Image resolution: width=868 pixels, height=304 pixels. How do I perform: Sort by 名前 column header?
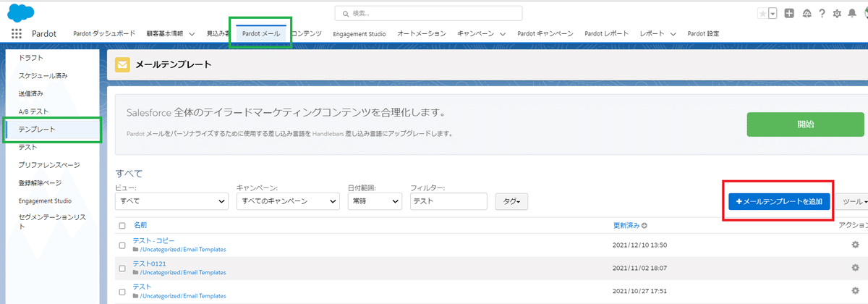tap(140, 226)
